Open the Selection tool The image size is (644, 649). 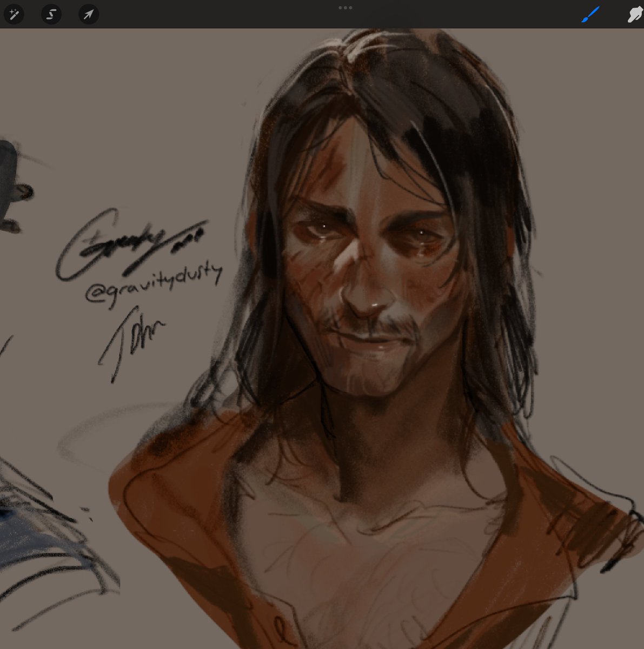click(x=51, y=14)
